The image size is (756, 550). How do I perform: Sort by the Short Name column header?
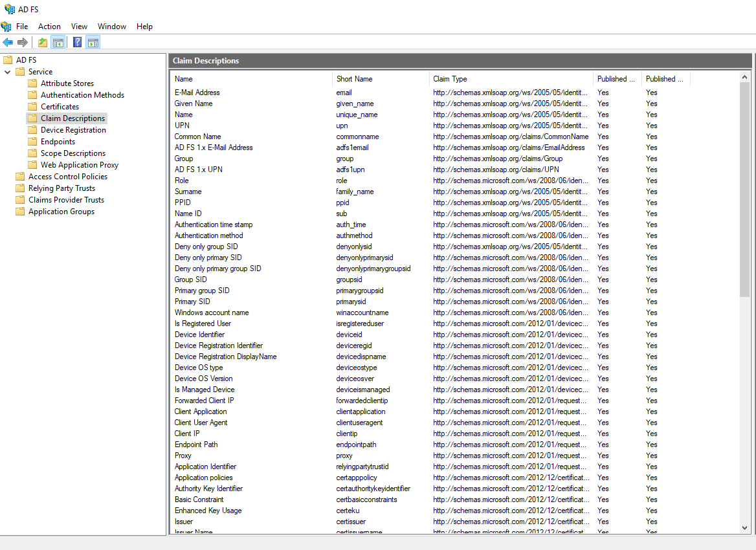click(x=354, y=79)
